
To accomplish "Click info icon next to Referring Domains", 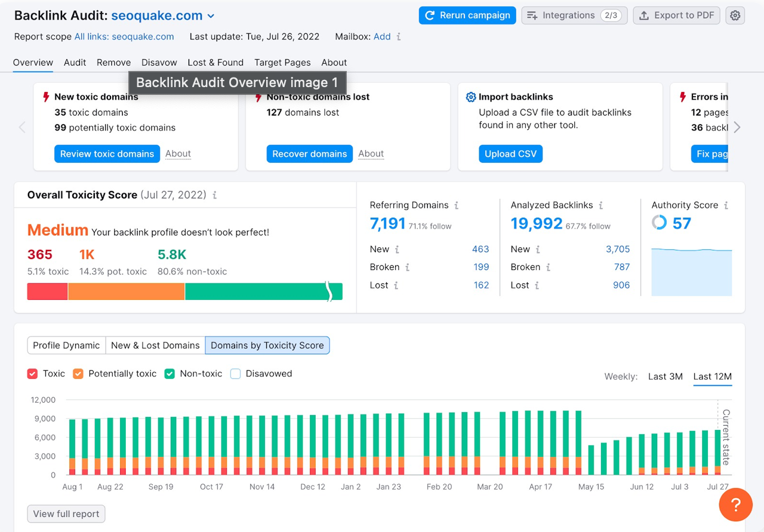I will [x=457, y=205].
